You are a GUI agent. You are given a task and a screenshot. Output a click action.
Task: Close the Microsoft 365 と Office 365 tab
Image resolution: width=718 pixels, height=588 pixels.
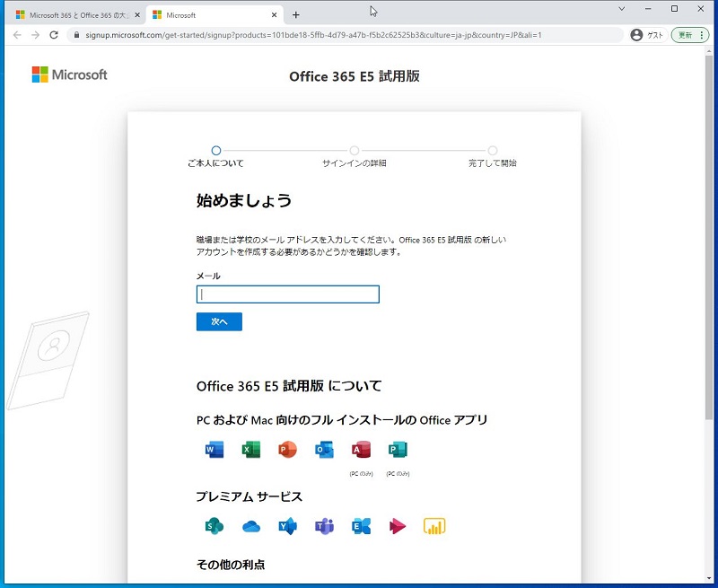137,15
